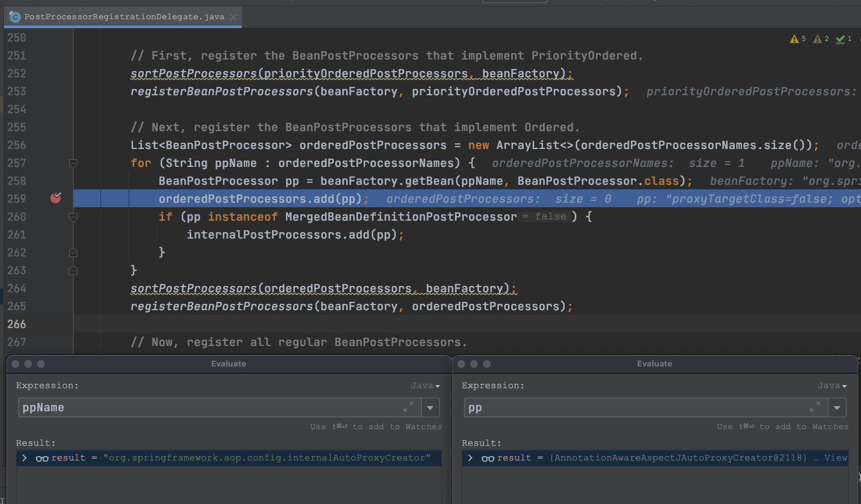This screenshot has height=504, width=861.
Task: Click the registerBeanPostProcessors call on line 265
Action: click(351, 306)
